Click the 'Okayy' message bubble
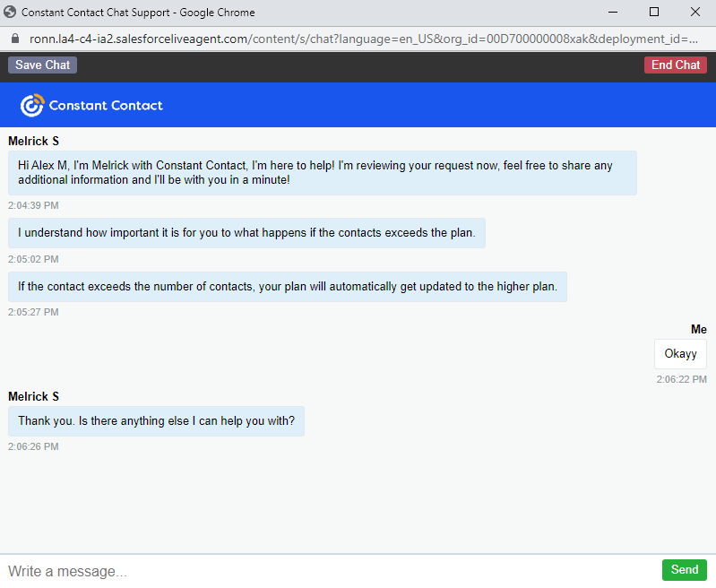 [680, 354]
